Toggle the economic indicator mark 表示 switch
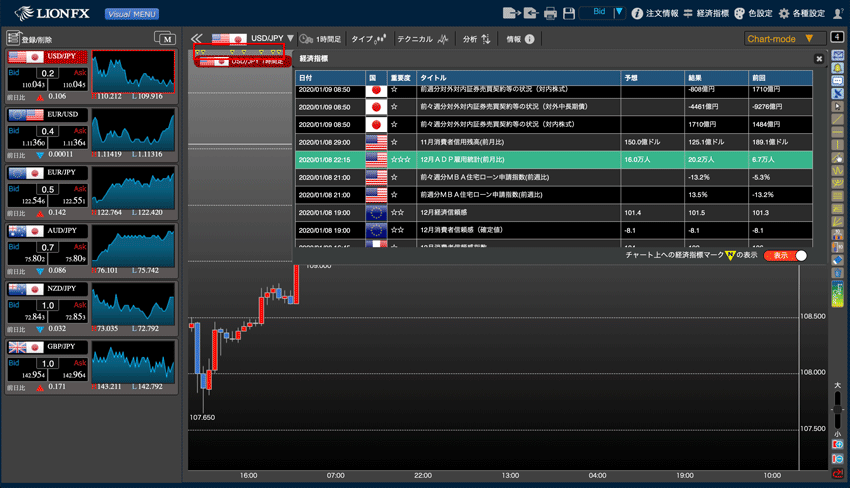Viewport: 850px width, 488px height. click(785, 255)
